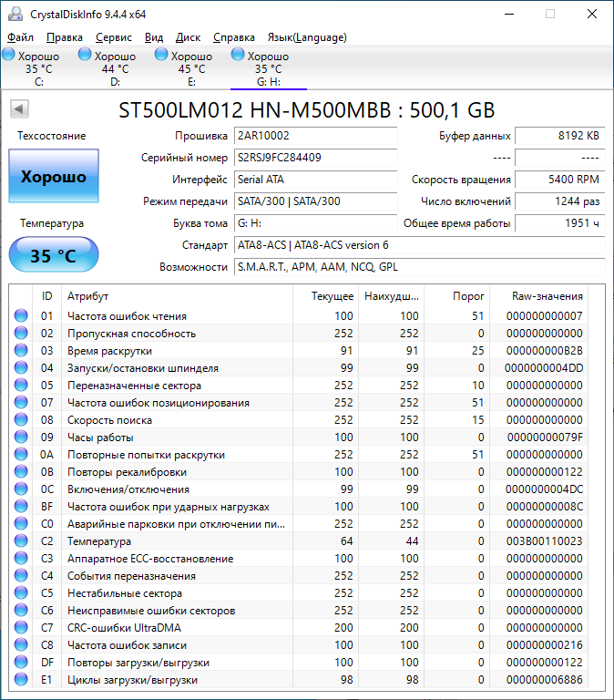
Task: Click status circle for attribute 07 row
Action: (x=21, y=402)
